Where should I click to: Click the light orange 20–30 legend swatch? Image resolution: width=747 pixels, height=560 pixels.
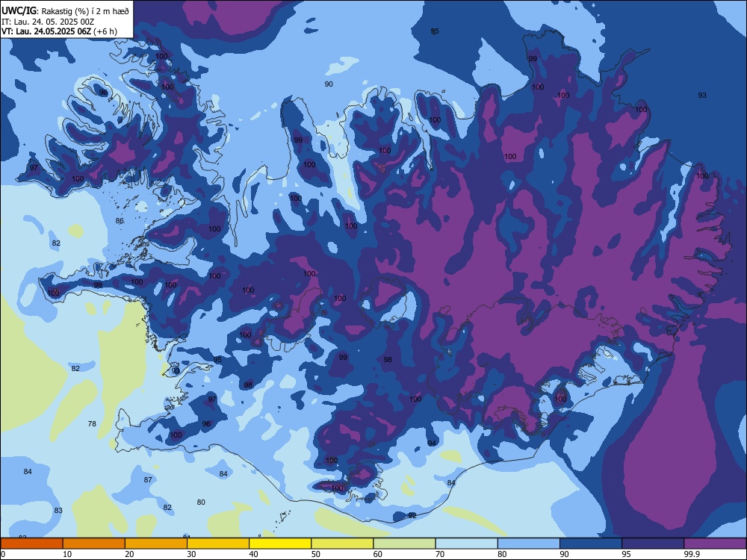tap(156, 544)
